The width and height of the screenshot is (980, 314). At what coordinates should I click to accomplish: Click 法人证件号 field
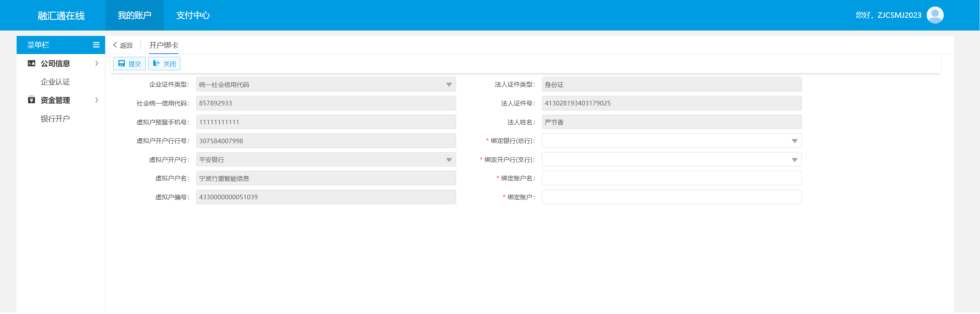pos(672,103)
